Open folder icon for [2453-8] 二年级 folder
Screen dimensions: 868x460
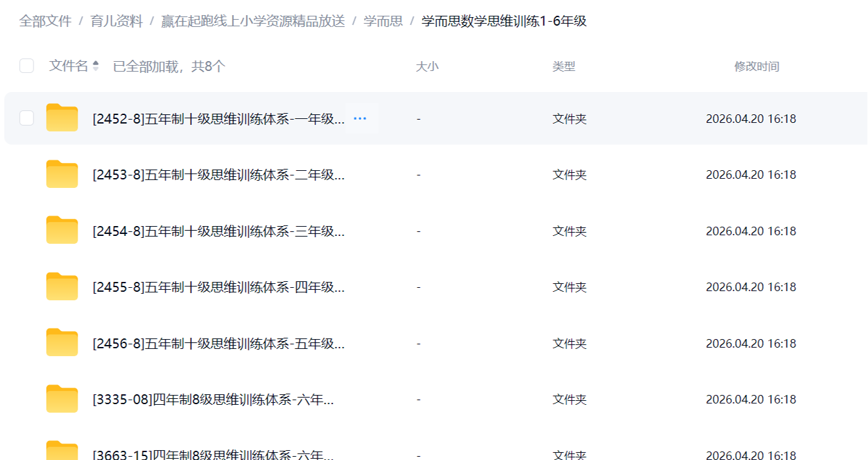coord(62,174)
